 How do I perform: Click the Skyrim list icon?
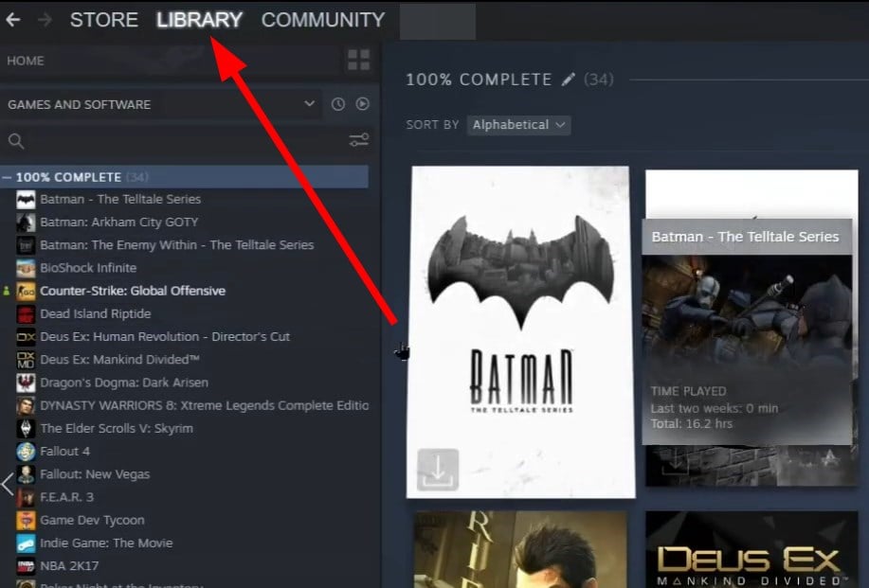pyautogui.click(x=26, y=429)
